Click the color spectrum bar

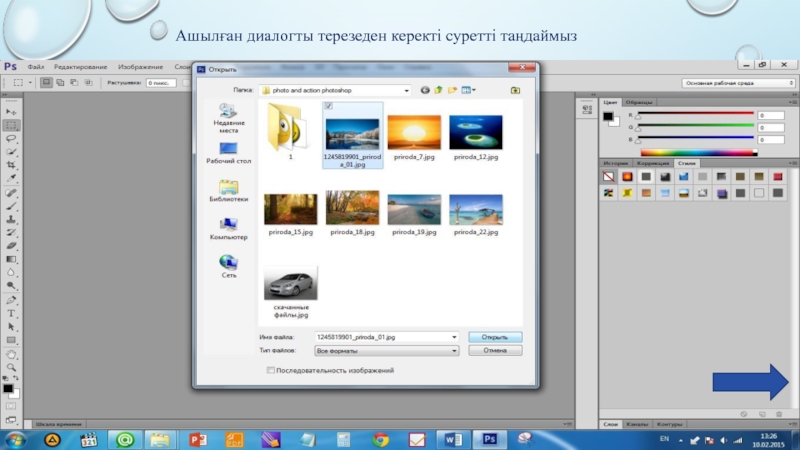tap(698, 152)
